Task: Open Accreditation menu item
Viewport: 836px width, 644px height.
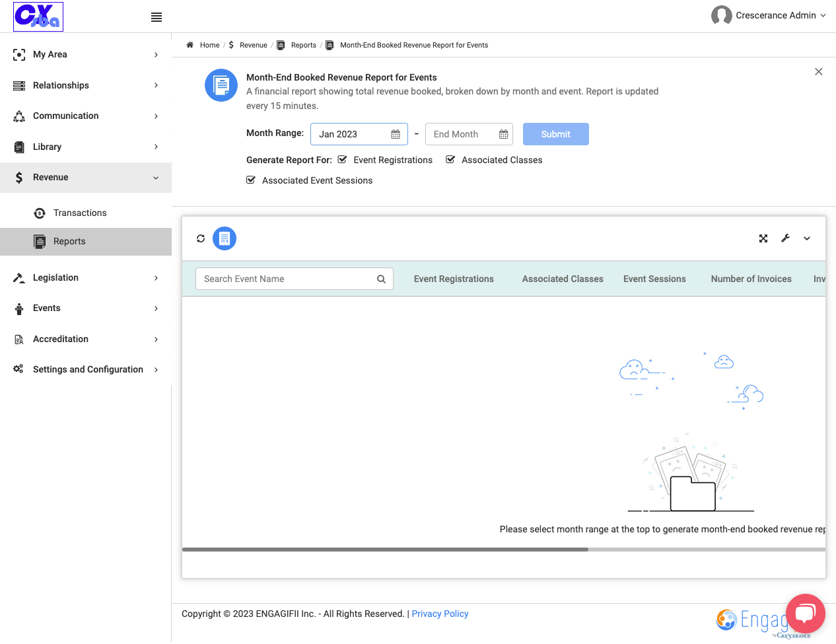Action: (x=86, y=340)
